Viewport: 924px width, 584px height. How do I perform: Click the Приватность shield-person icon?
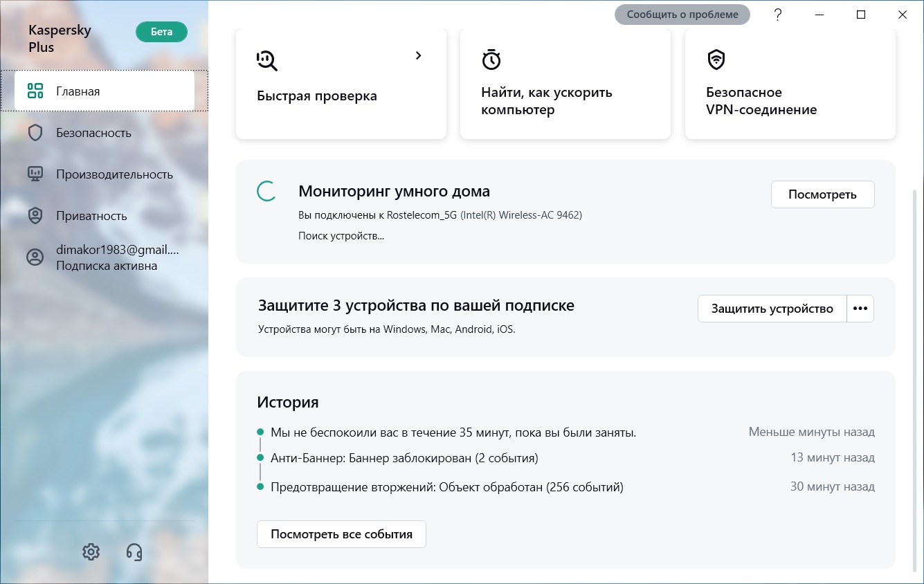[35, 216]
